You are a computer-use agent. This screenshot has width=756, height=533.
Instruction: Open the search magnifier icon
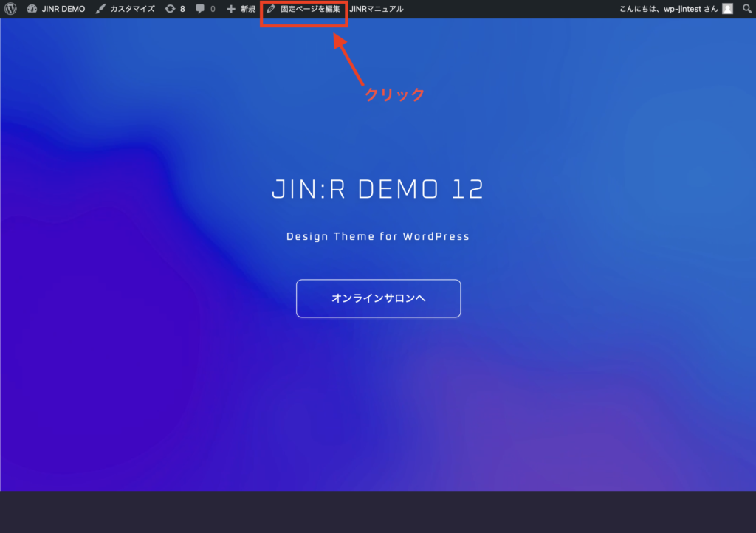747,9
